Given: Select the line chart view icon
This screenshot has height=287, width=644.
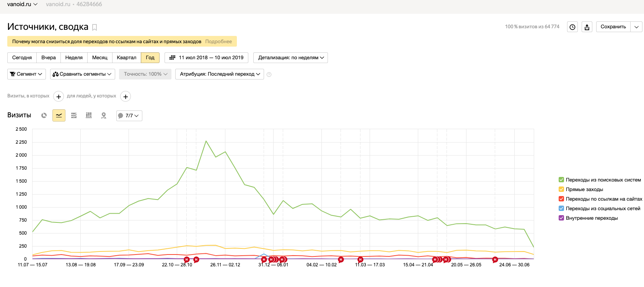Looking at the screenshot, I should coord(59,115).
